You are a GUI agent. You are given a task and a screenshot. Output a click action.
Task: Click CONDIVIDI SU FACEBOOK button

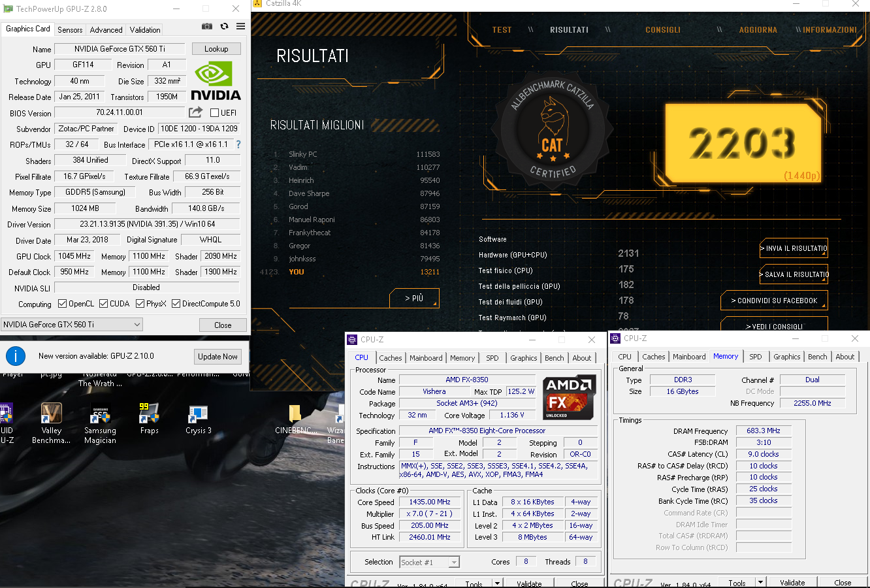tap(775, 301)
